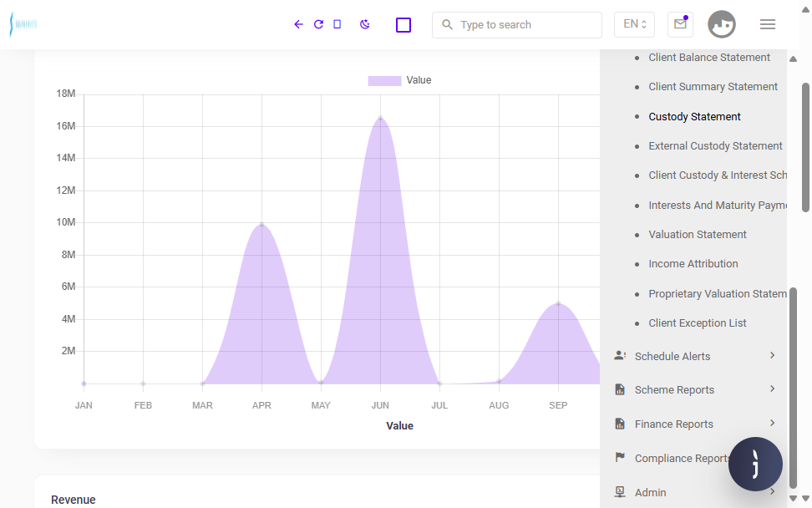Click the Finance Reports document icon
The width and height of the screenshot is (812, 508).
pyautogui.click(x=620, y=424)
